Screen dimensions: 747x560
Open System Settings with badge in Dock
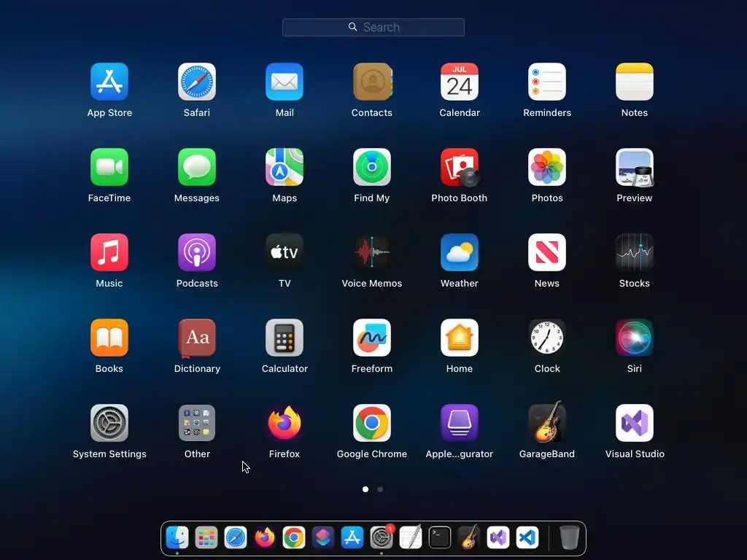(x=382, y=537)
